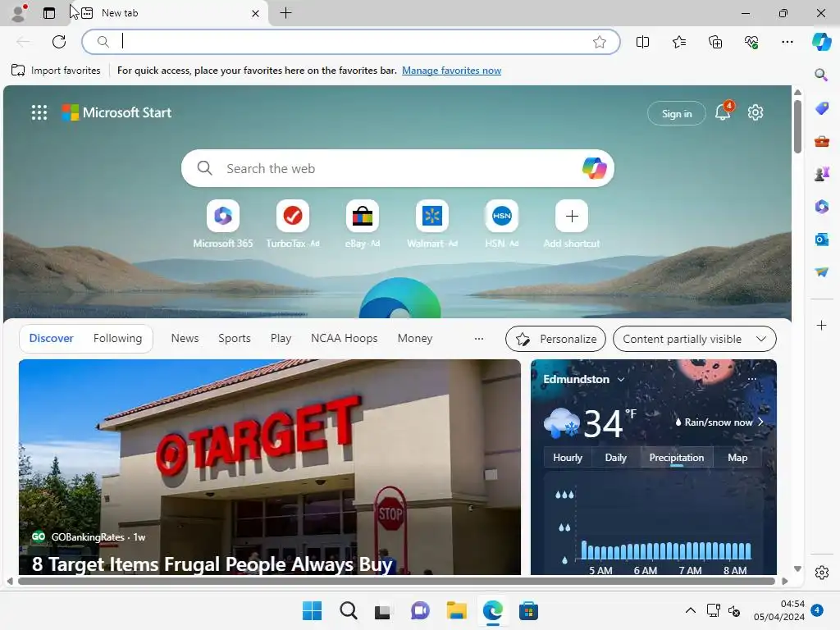This screenshot has width=840, height=630.
Task: Open taskbar clock and date
Action: click(779, 610)
